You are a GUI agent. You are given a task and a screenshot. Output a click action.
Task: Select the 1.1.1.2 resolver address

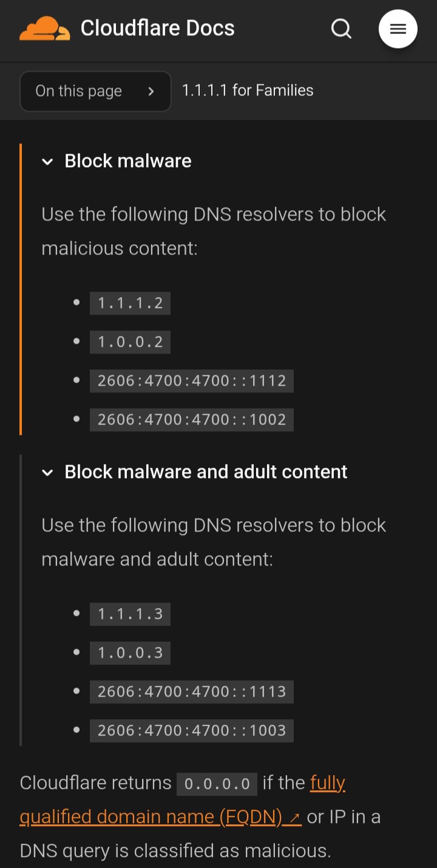130,303
